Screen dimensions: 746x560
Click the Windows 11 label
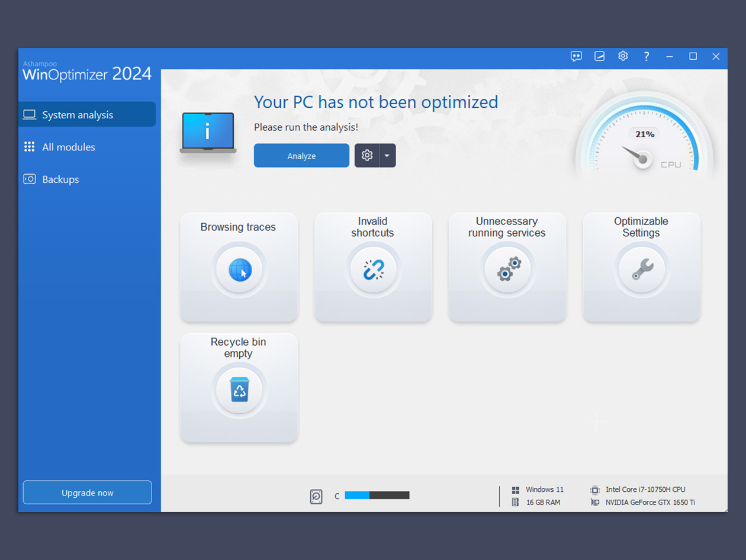coord(545,490)
